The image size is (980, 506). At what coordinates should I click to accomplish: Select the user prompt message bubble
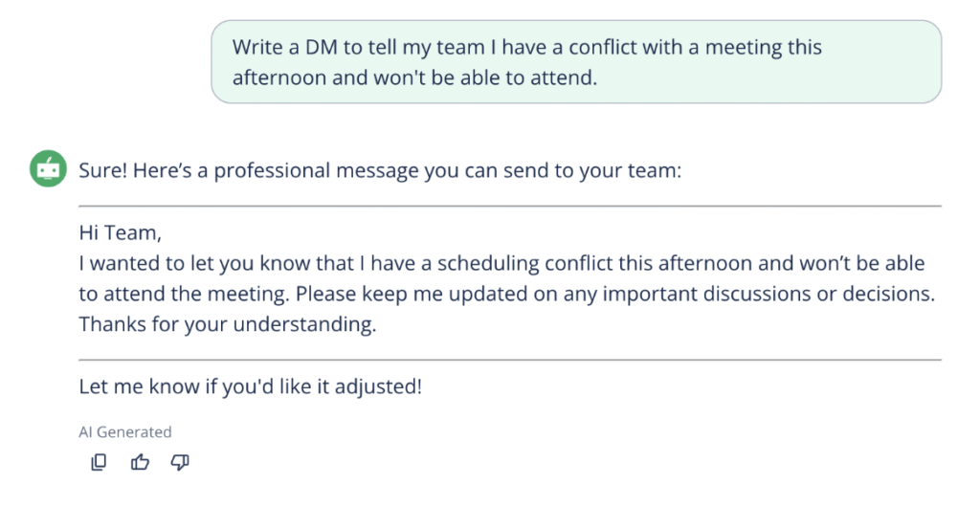576,61
